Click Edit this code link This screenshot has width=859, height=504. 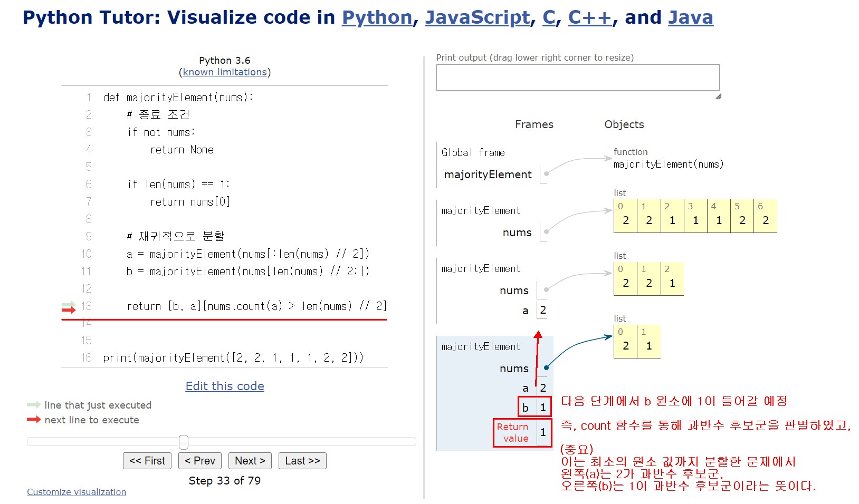coord(225,386)
